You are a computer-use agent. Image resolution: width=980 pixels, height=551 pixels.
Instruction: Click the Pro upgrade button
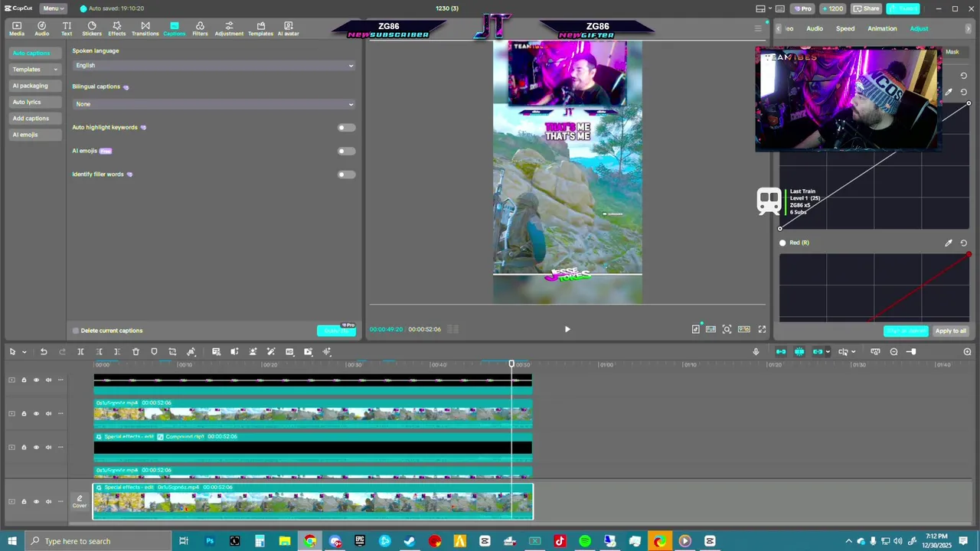pyautogui.click(x=802, y=8)
